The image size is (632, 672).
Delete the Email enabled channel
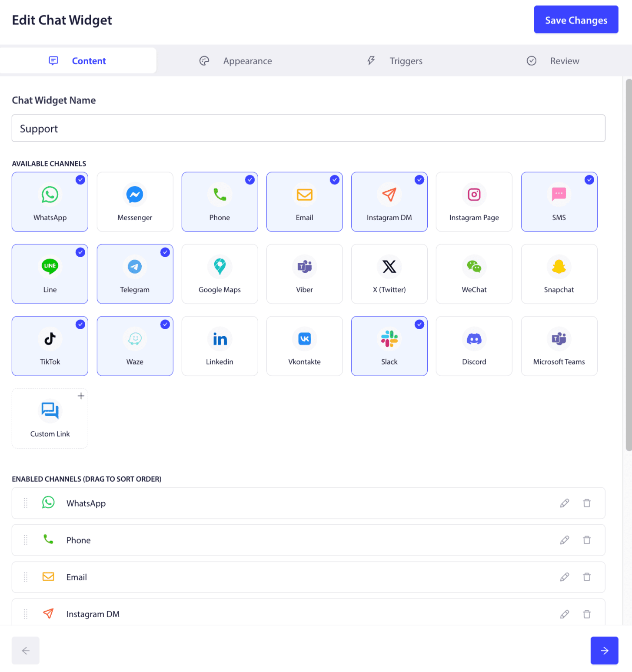[587, 577]
